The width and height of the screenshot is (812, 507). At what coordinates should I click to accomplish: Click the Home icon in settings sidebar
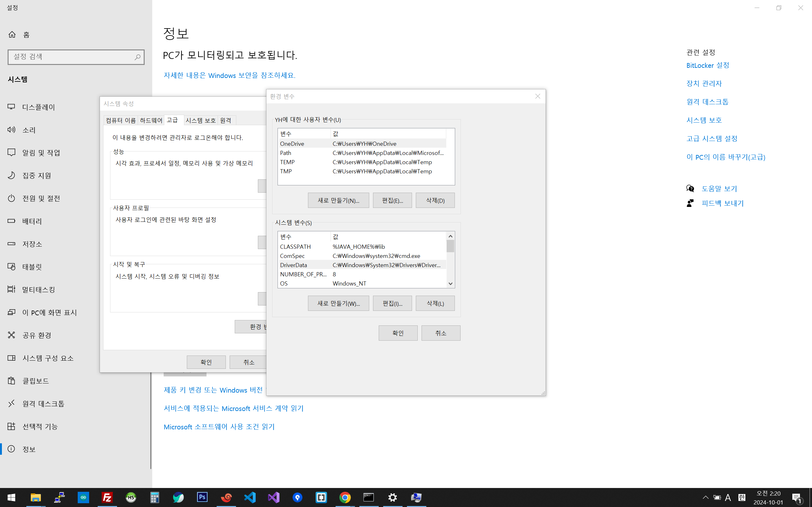click(x=12, y=35)
